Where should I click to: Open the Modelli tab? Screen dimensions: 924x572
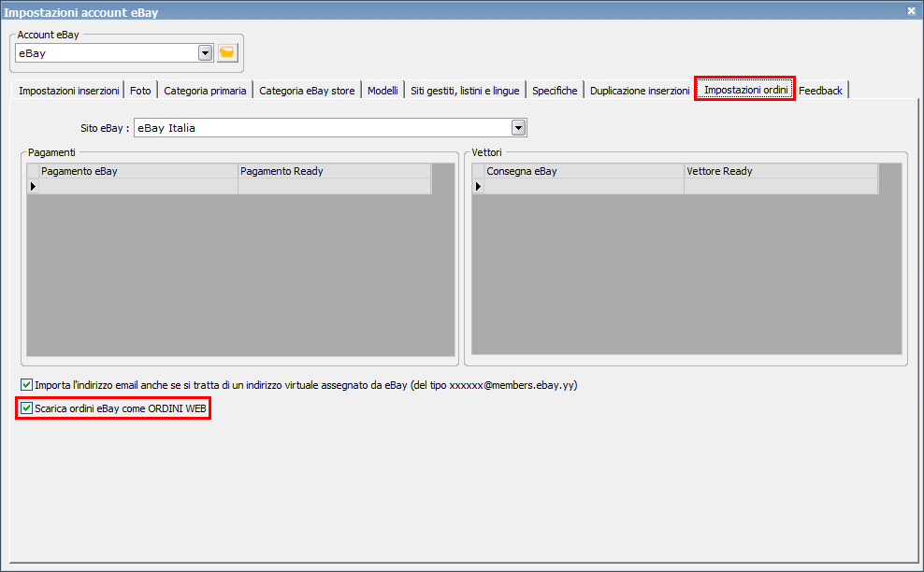click(383, 90)
